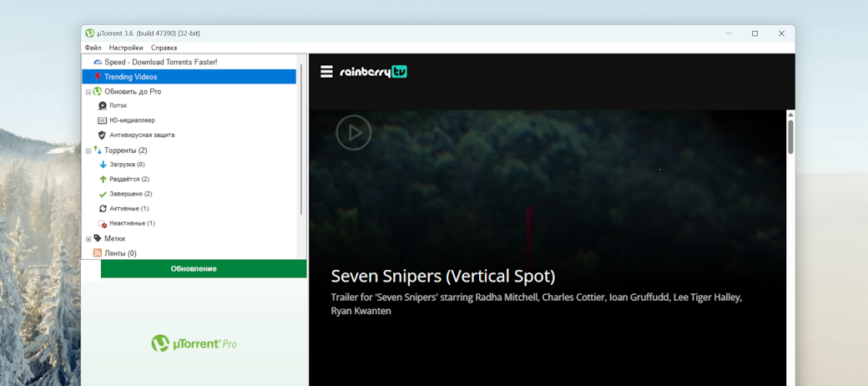Select Антивирусная защита shield item

pyautogui.click(x=136, y=135)
